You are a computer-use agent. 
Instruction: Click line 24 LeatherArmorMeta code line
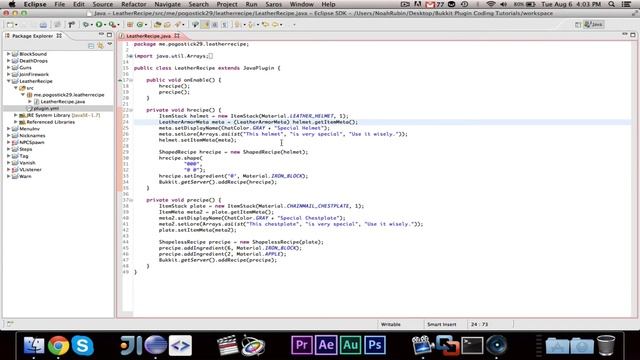[x=258, y=122]
